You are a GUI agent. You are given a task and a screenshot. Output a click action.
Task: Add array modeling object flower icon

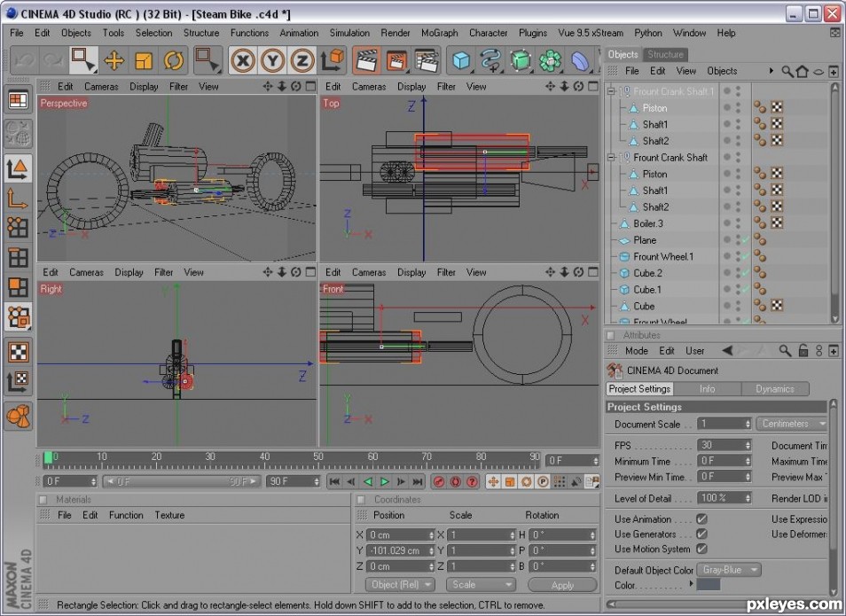click(x=551, y=60)
